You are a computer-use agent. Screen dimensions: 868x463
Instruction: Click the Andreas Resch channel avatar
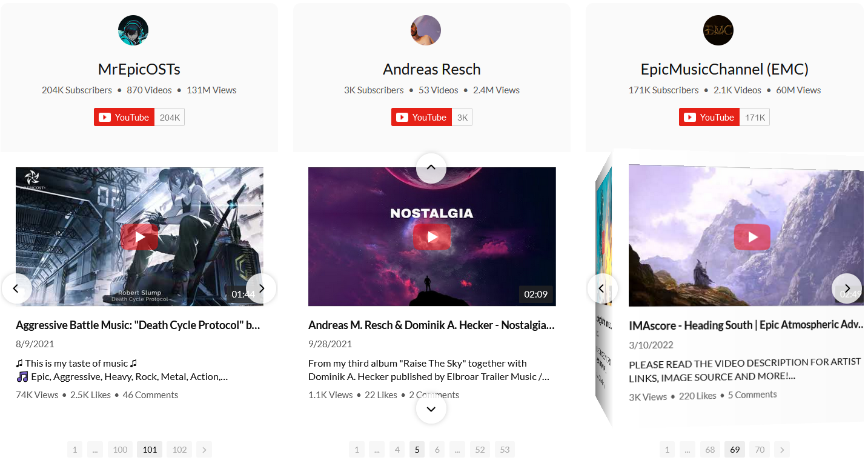point(426,30)
